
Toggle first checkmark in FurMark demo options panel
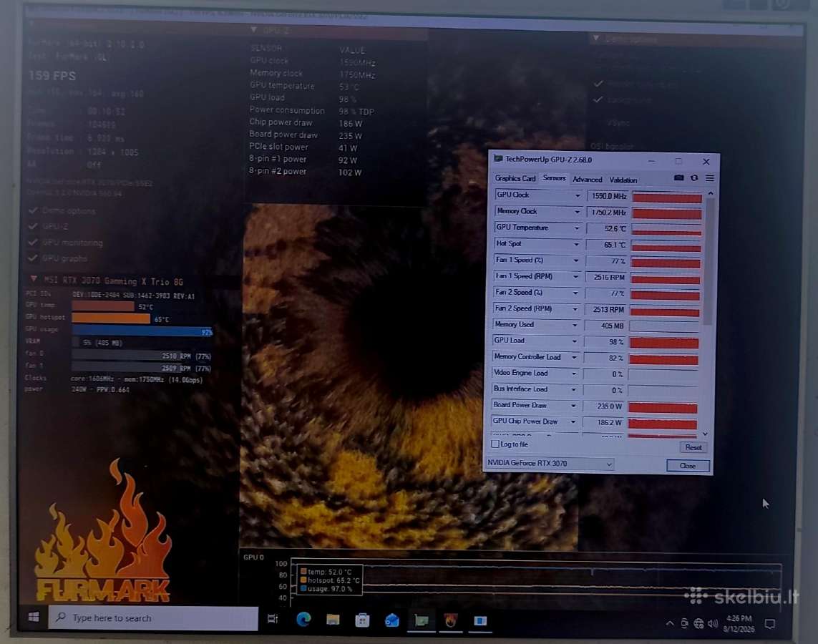tap(598, 84)
